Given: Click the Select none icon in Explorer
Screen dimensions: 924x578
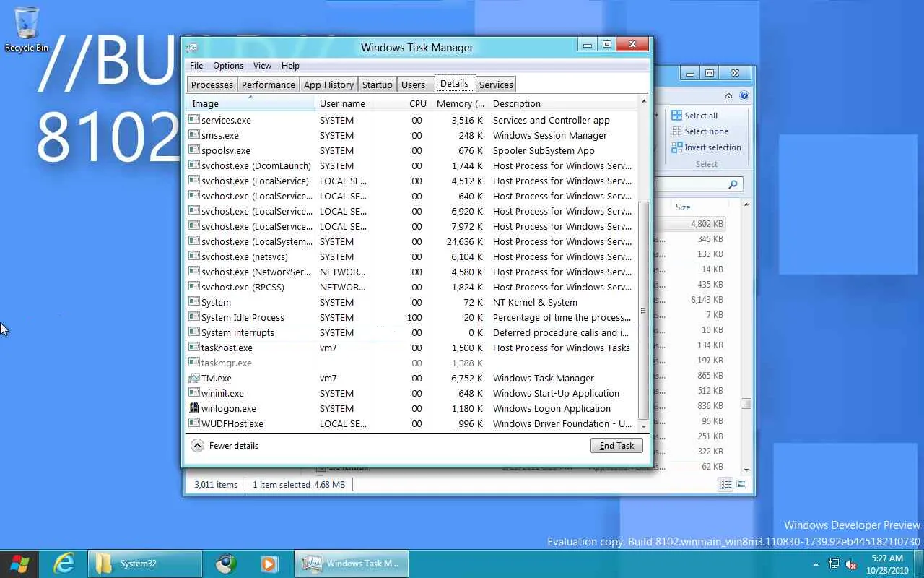Looking at the screenshot, I should (676, 131).
